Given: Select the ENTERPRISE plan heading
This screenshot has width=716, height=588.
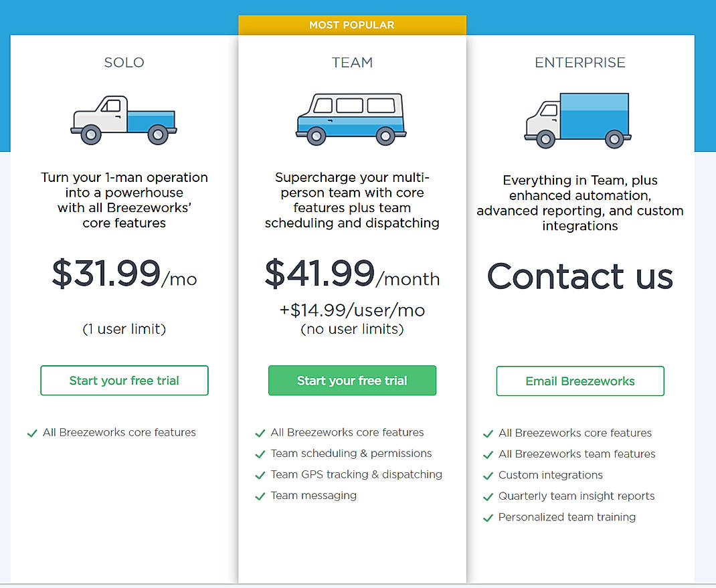Looking at the screenshot, I should pyautogui.click(x=579, y=62).
